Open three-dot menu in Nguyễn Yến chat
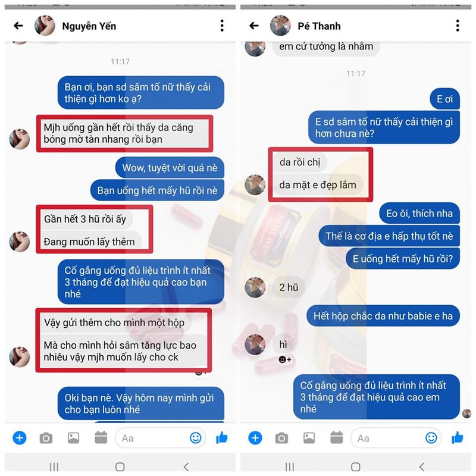Screen dimensions: 476x476 [222, 26]
